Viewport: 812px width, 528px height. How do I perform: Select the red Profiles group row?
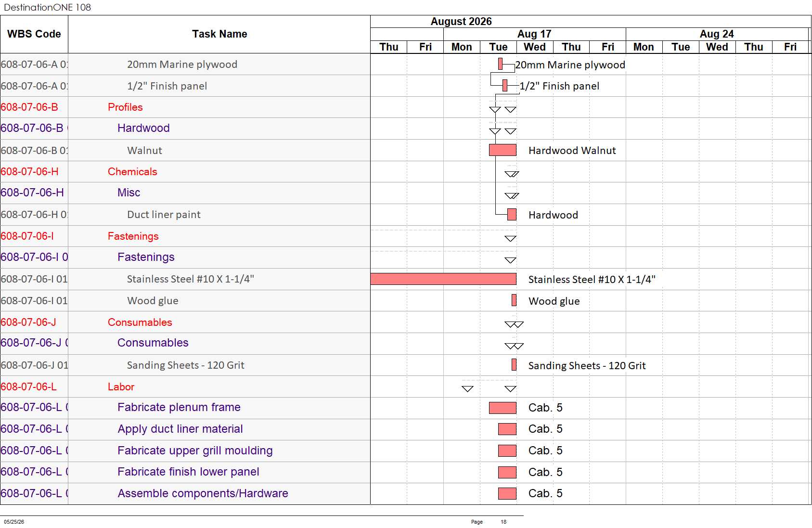click(185, 107)
